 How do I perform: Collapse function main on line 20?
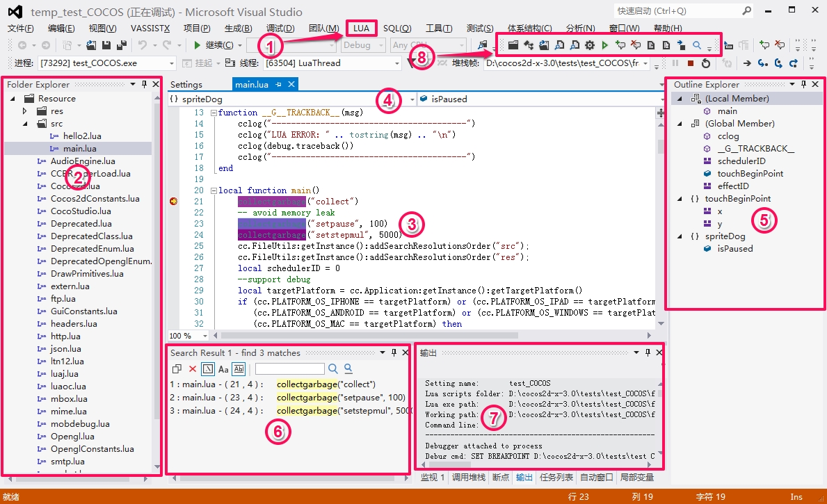coord(214,190)
